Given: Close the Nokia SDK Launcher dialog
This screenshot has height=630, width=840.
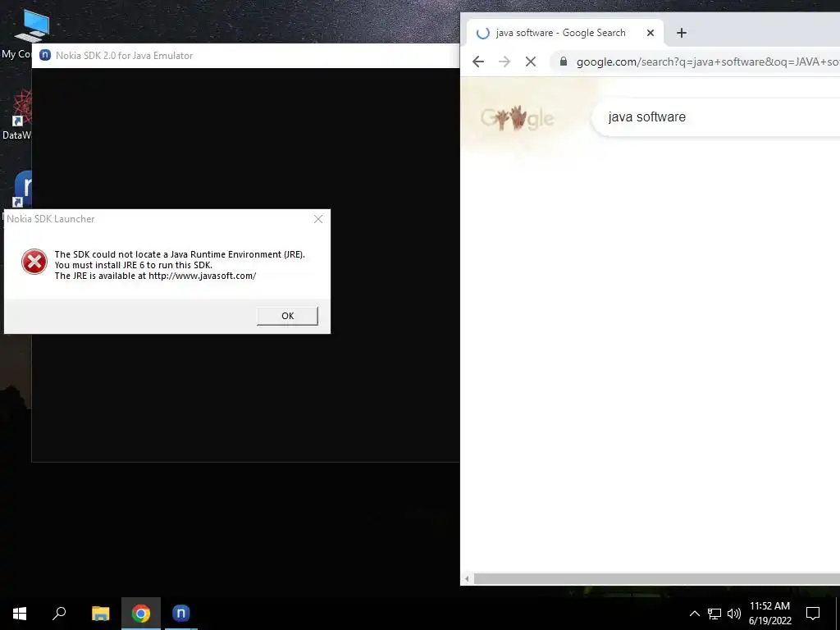Looking at the screenshot, I should 318,219.
